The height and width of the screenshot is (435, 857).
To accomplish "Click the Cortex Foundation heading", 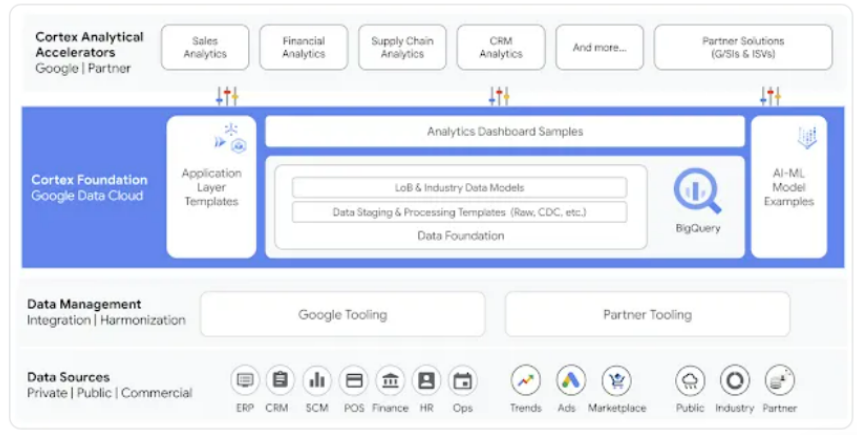I will pyautogui.click(x=89, y=180).
